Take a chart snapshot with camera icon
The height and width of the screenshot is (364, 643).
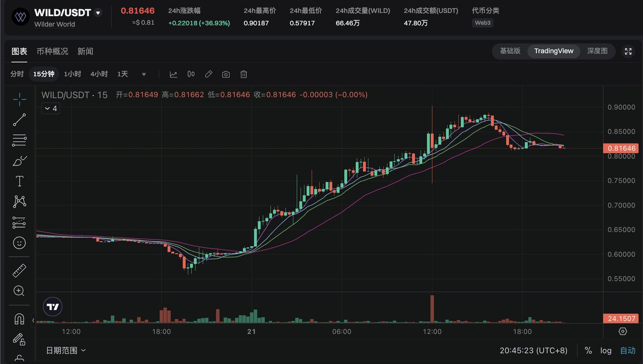[226, 74]
